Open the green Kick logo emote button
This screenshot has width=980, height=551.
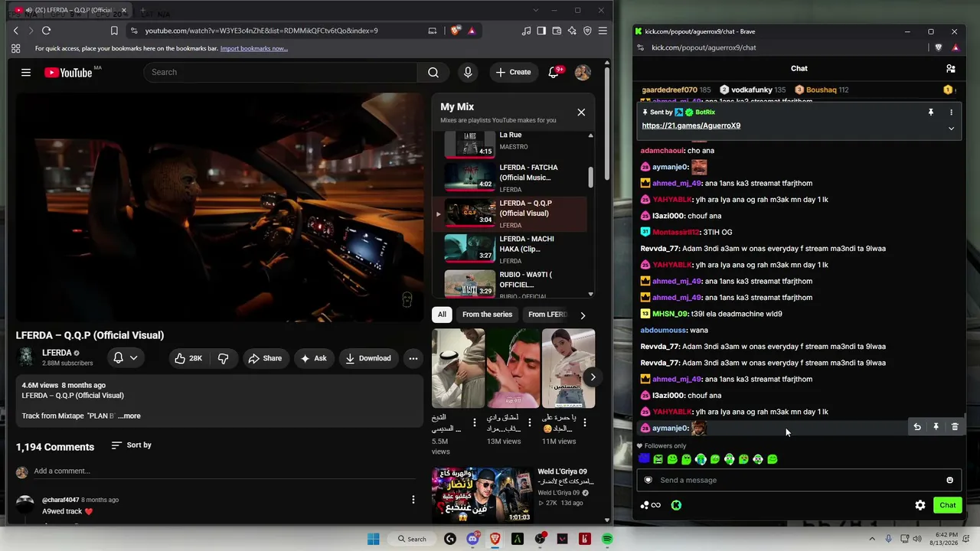click(676, 505)
